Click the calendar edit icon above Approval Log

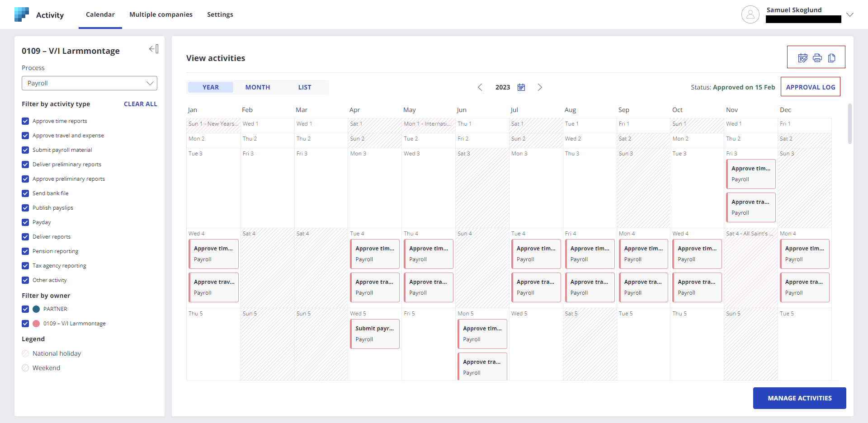click(802, 58)
